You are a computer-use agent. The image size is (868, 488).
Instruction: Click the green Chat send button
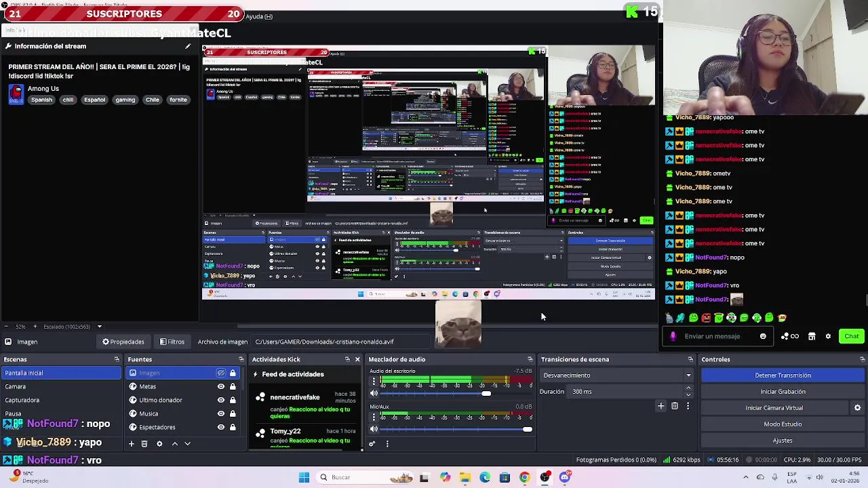coord(851,336)
